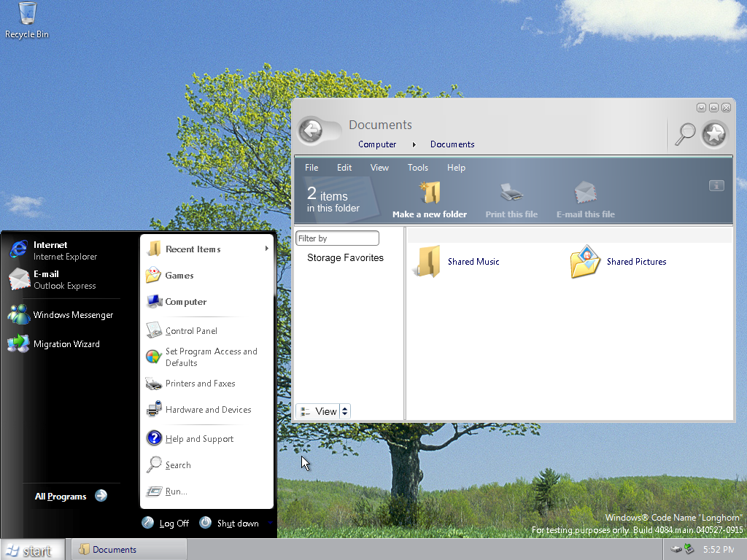Open the Edit menu
747x560 pixels.
(x=344, y=168)
